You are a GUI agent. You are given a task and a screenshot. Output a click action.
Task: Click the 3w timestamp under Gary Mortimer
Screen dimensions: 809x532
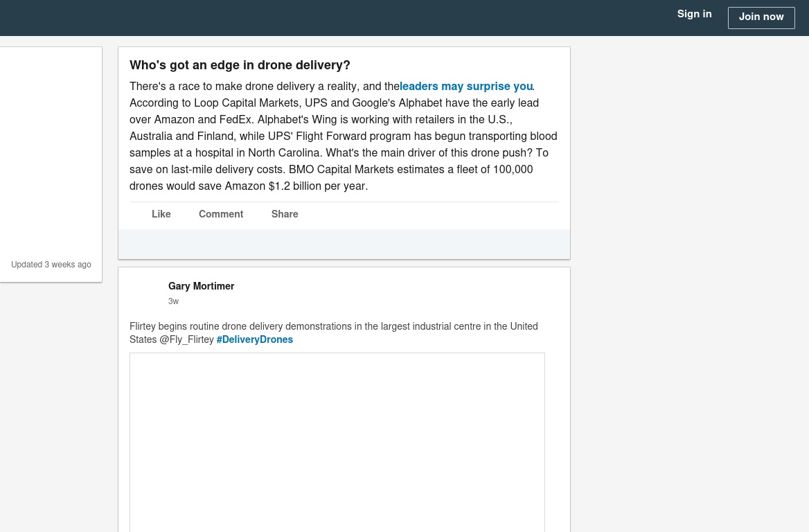point(173,301)
